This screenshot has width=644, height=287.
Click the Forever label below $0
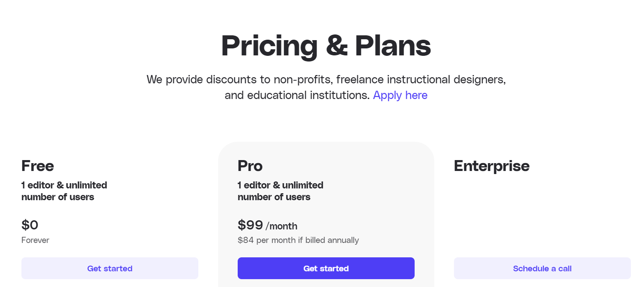pos(35,240)
